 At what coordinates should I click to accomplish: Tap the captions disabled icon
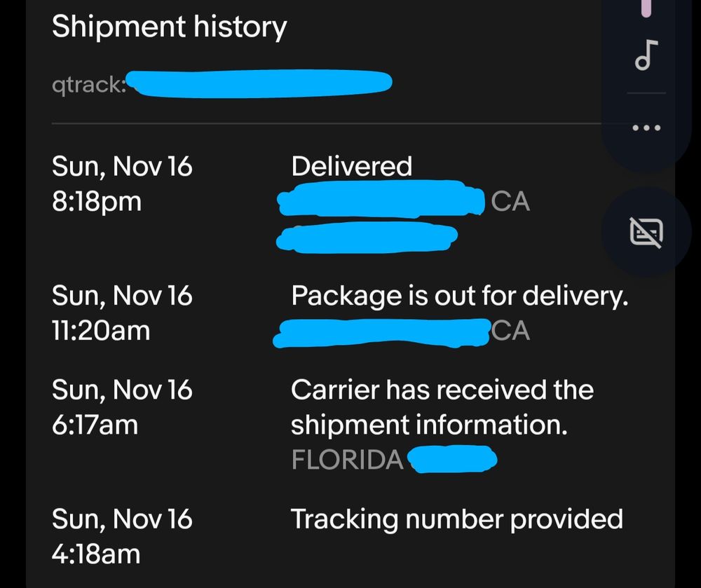tap(646, 233)
